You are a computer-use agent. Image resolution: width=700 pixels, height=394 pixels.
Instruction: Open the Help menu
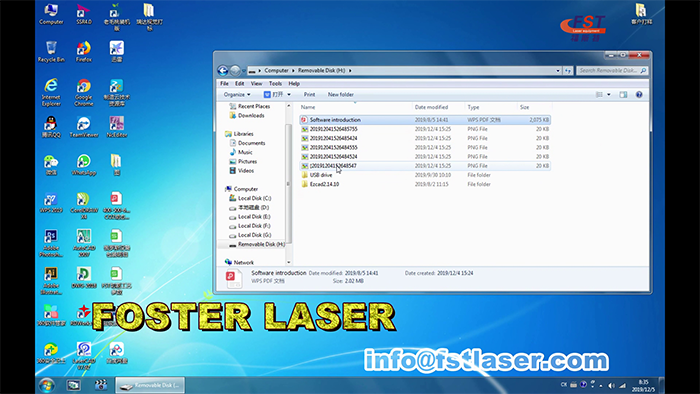[x=294, y=83]
